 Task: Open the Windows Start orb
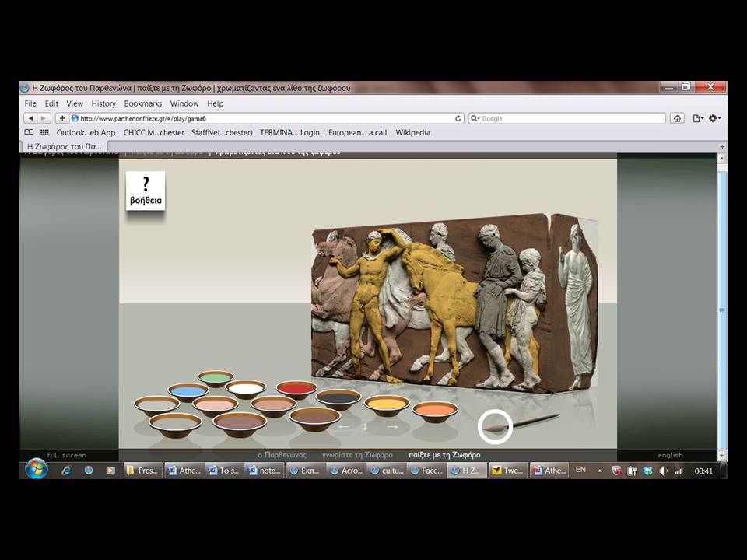click(x=37, y=470)
